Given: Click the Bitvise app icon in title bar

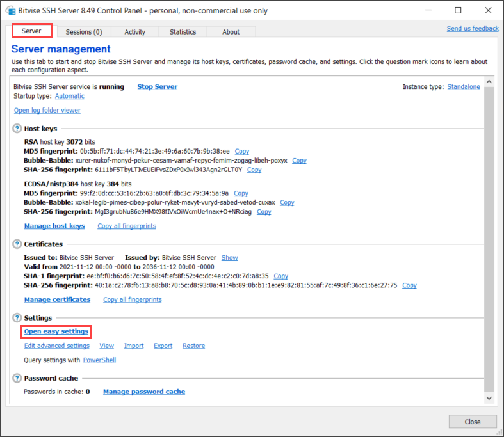Looking at the screenshot, I should click(x=11, y=11).
